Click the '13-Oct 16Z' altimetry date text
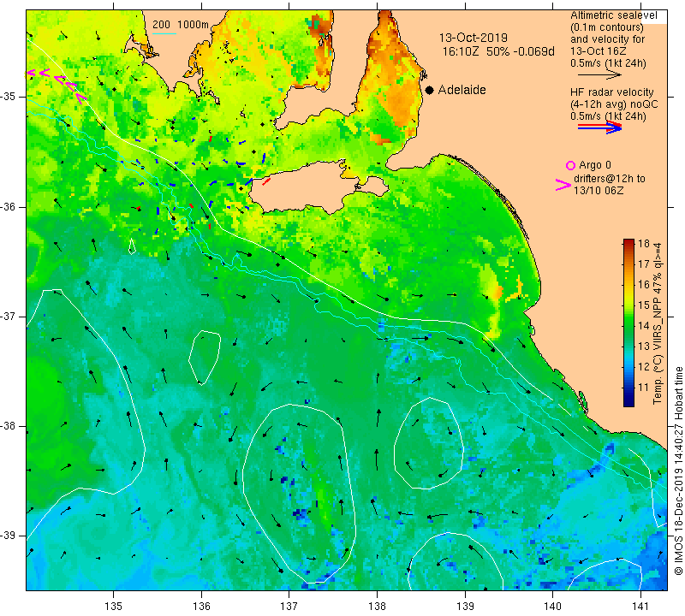The width and height of the screenshot is (685, 616). [599, 51]
